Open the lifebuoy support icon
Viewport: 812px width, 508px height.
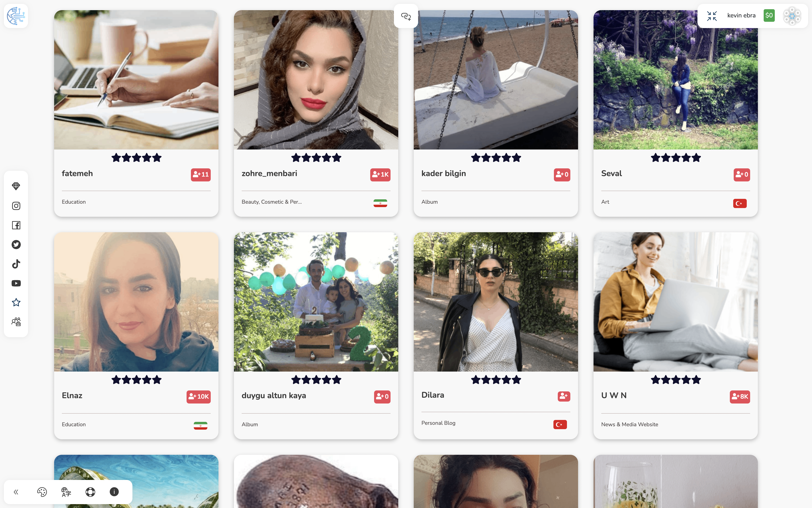tap(90, 492)
